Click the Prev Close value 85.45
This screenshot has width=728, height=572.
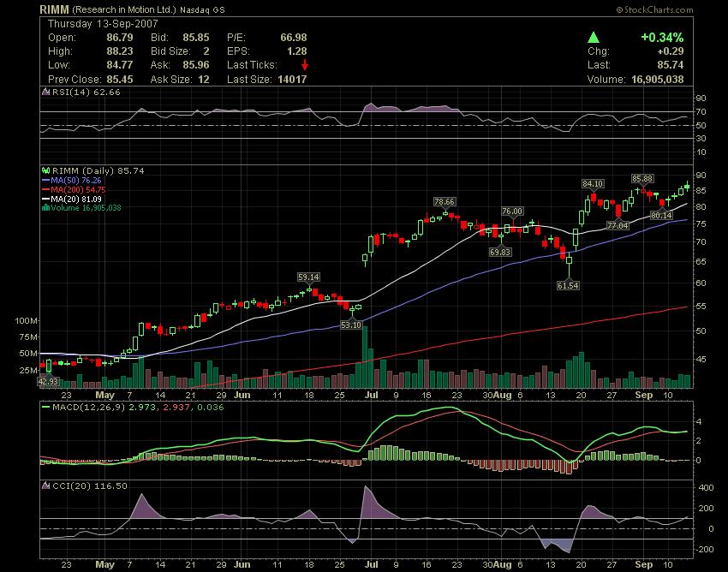[x=120, y=80]
